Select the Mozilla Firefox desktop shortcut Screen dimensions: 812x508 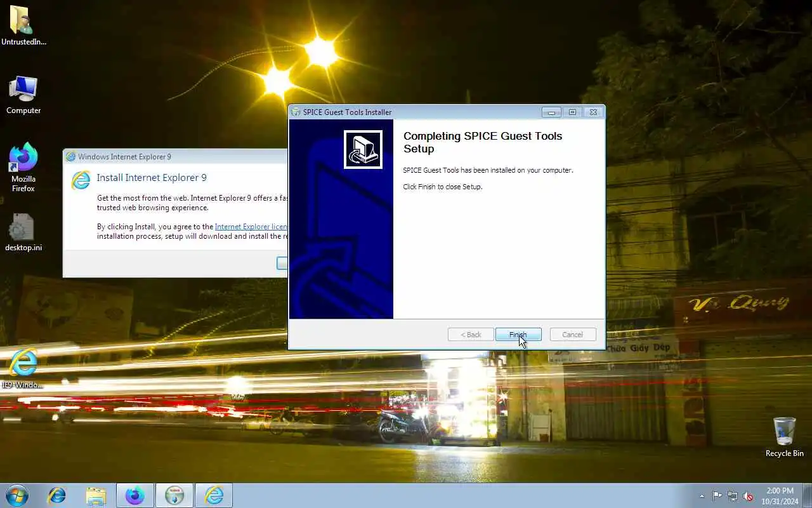[23, 168]
